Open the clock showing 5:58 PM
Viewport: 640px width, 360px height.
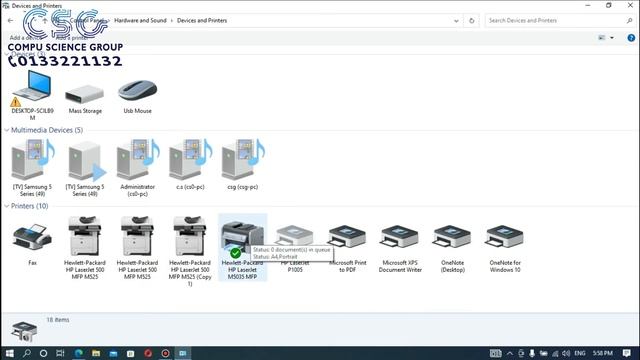603,353
